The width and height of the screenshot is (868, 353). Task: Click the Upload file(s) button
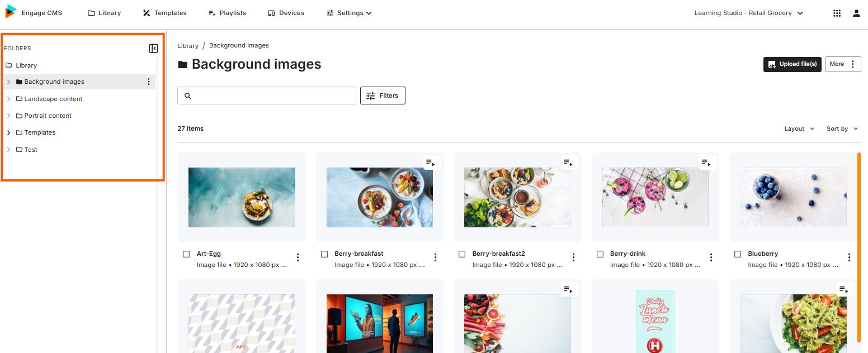pyautogui.click(x=792, y=64)
